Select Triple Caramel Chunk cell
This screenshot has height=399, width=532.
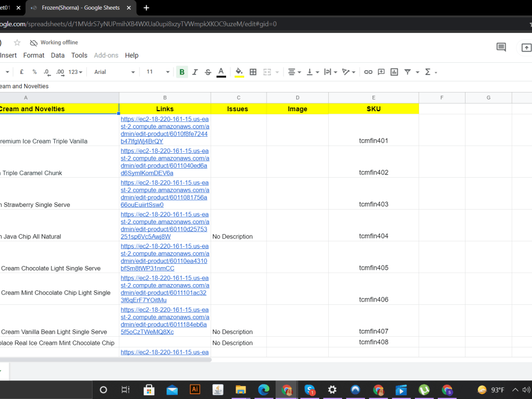click(59, 162)
